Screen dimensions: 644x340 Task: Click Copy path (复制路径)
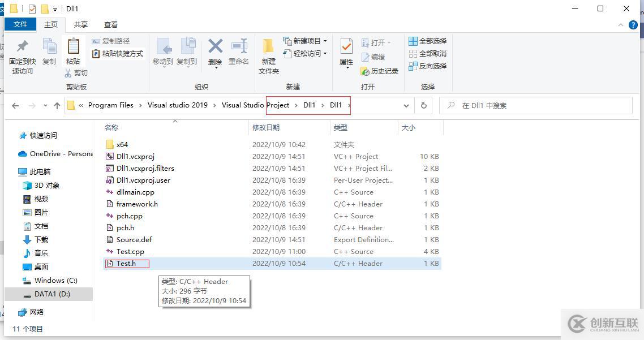tap(111, 41)
